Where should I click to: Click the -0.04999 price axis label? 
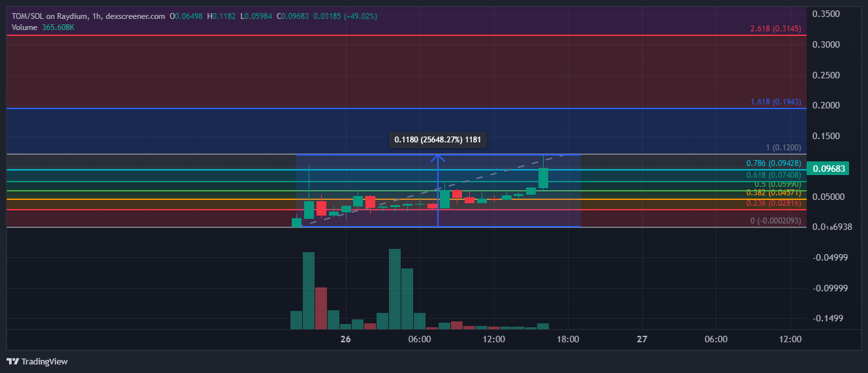829,257
